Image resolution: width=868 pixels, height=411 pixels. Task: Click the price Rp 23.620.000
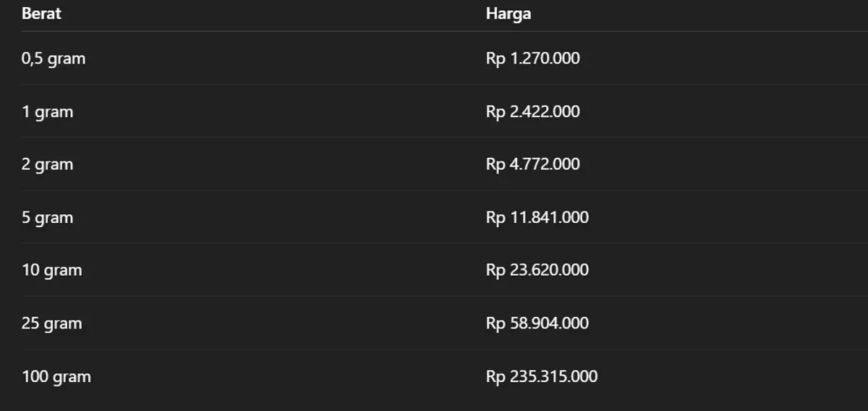[x=537, y=270]
